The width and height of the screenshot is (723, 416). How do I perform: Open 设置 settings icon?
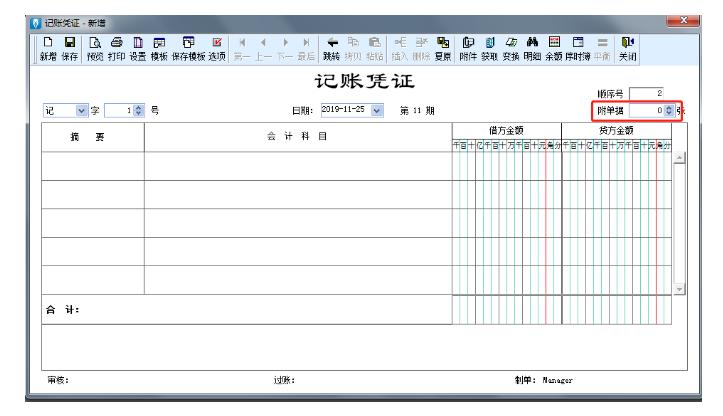(x=138, y=48)
